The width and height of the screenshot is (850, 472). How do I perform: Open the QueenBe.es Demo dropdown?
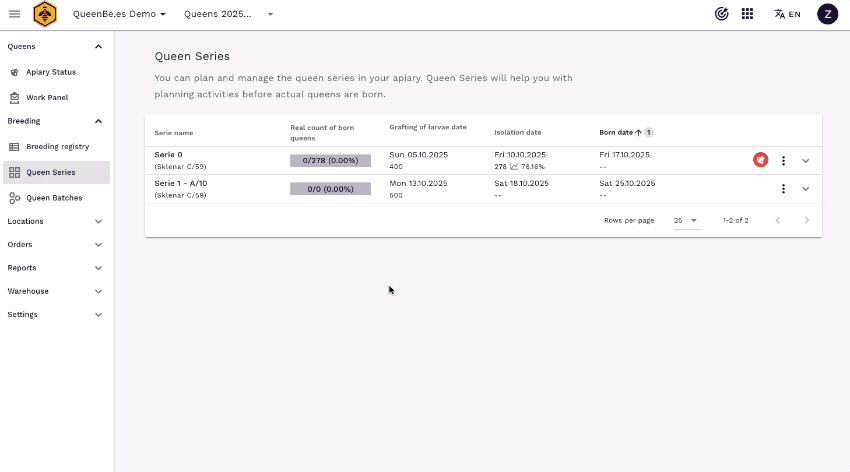119,14
